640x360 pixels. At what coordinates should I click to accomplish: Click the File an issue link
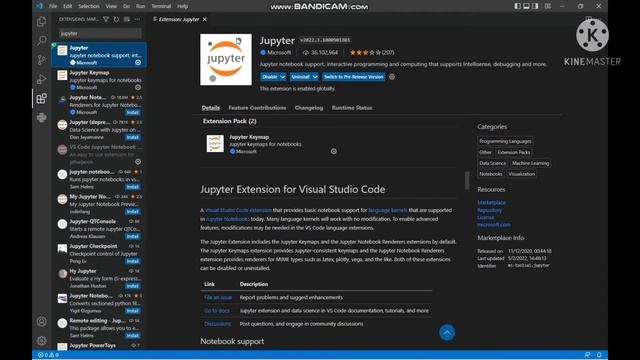[218, 298]
